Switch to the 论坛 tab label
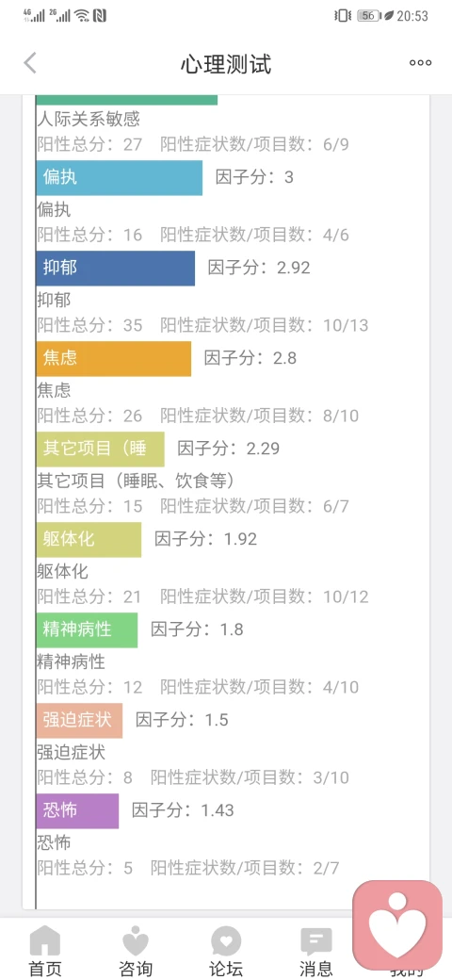Screen dimensions: 452x980 click(x=226, y=968)
